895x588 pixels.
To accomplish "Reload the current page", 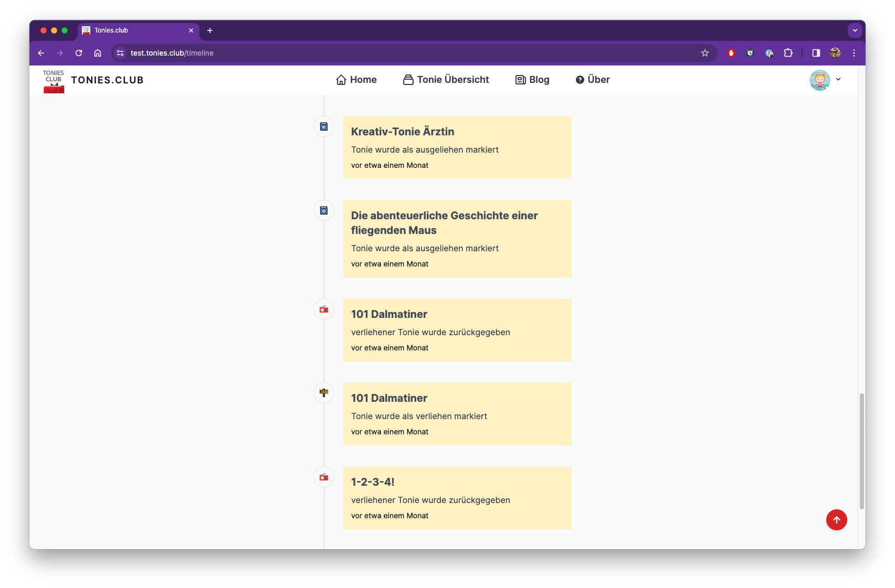I will coord(79,53).
